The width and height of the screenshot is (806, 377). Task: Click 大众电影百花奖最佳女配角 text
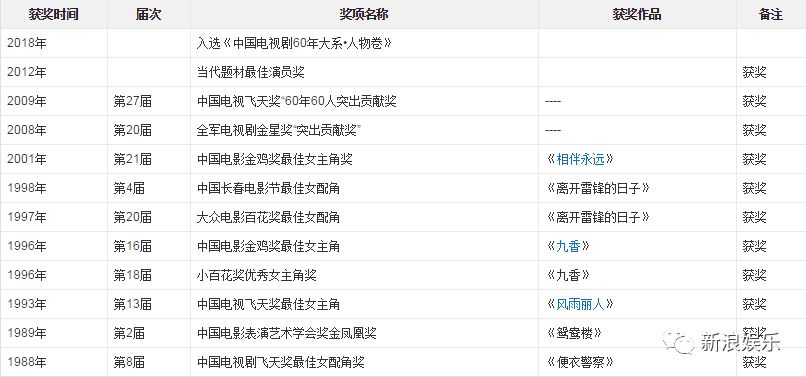click(x=268, y=218)
